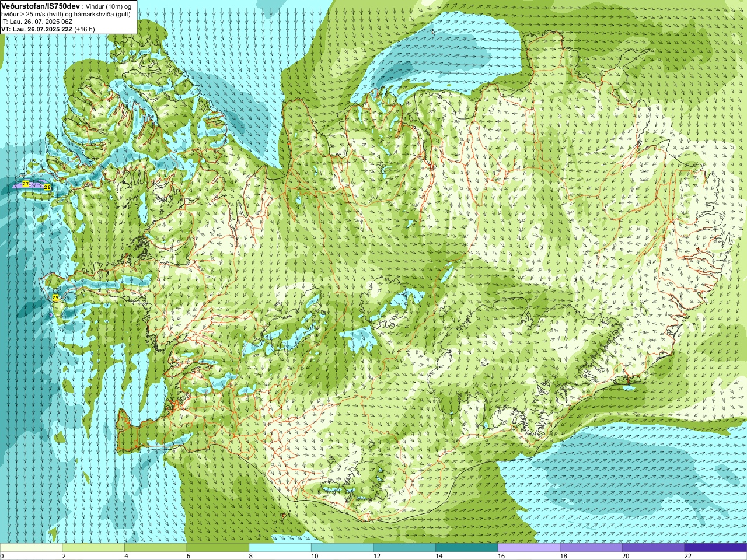Viewport: 747px width, 560px height.
Task: Select the 6–8 m/s darker green swatch
Action: pyautogui.click(x=218, y=548)
